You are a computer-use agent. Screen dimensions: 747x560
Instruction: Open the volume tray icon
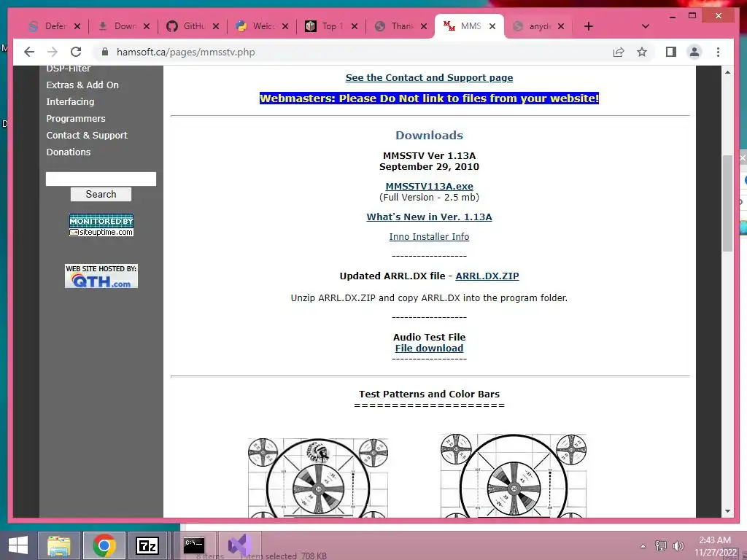pyautogui.click(x=678, y=546)
